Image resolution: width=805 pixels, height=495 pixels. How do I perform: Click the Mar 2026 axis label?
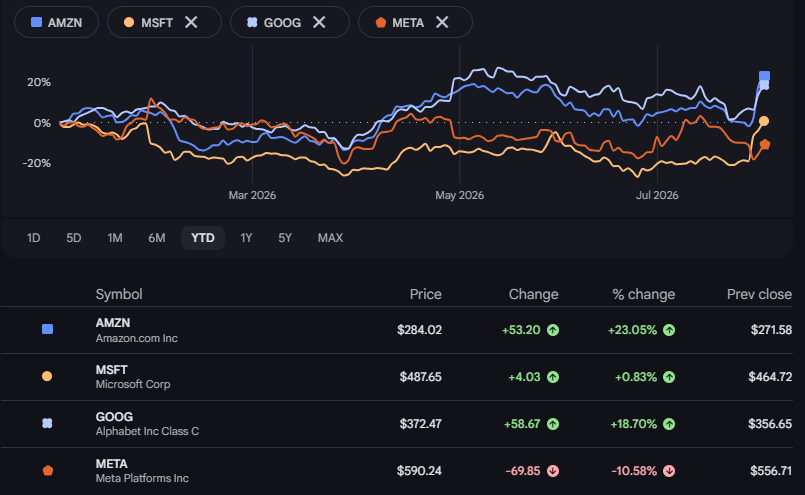pyautogui.click(x=252, y=195)
